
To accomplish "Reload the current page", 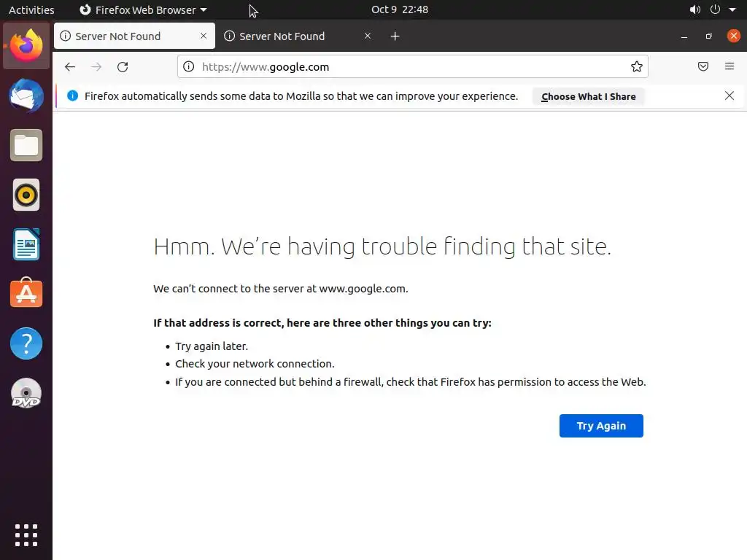I will point(123,67).
